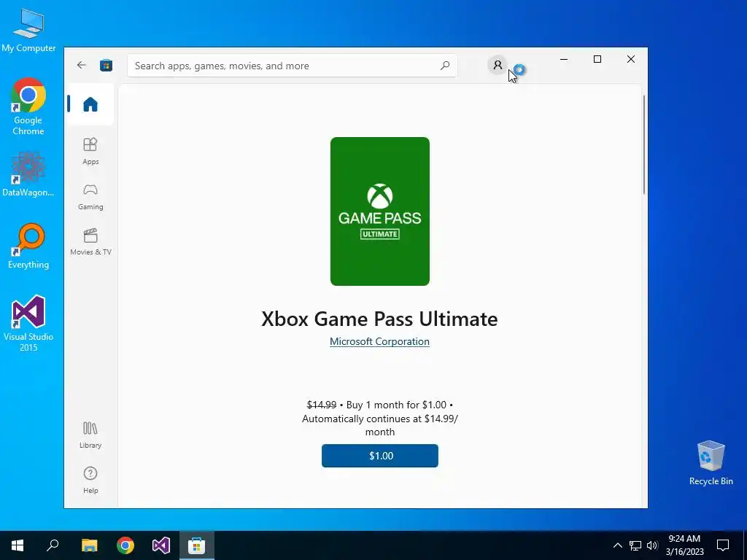
Task: Open the Movies & TV section
Action: click(90, 242)
